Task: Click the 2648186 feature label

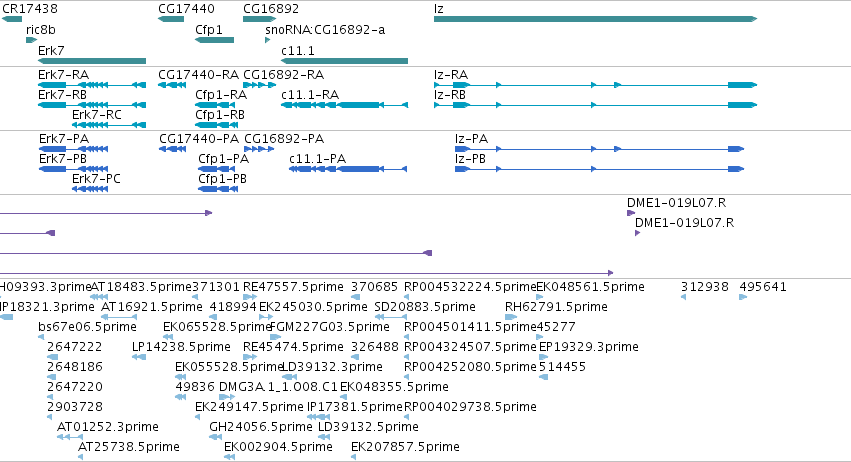Action: pyautogui.click(x=75, y=367)
